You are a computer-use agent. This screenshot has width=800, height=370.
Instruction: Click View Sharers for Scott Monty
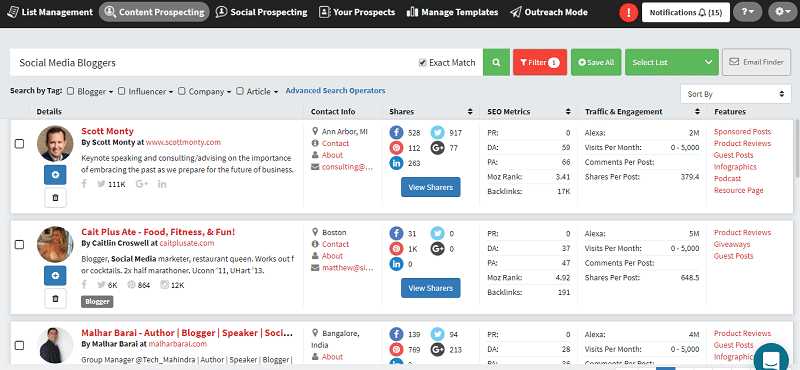pyautogui.click(x=431, y=187)
